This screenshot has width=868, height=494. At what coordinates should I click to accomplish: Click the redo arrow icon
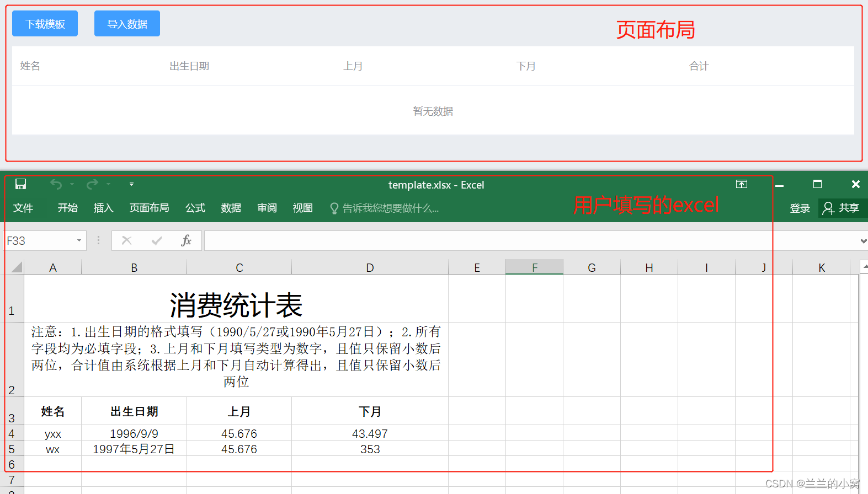coord(92,184)
